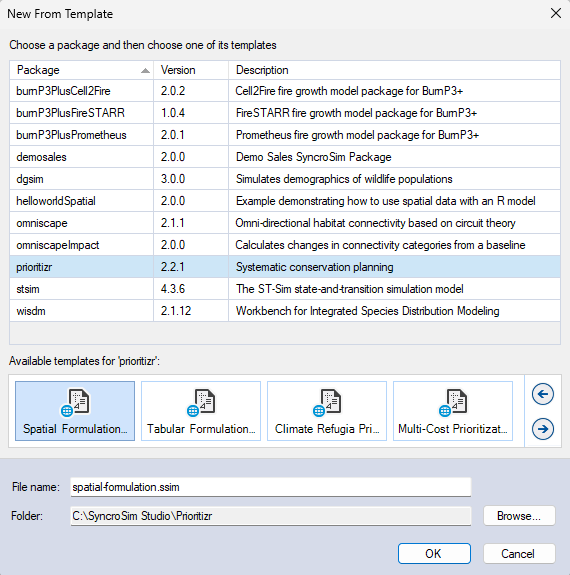Select the stsim package row
The width and height of the screenshot is (570, 575).
coord(285,289)
